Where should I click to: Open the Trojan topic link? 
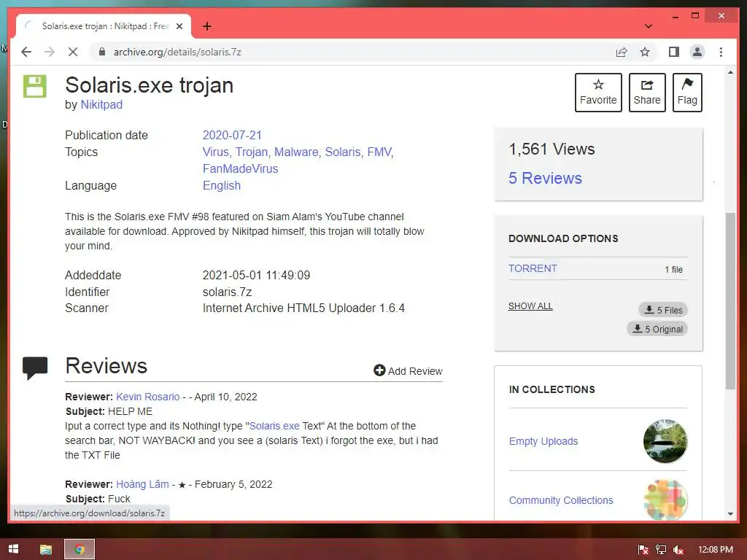(252, 152)
